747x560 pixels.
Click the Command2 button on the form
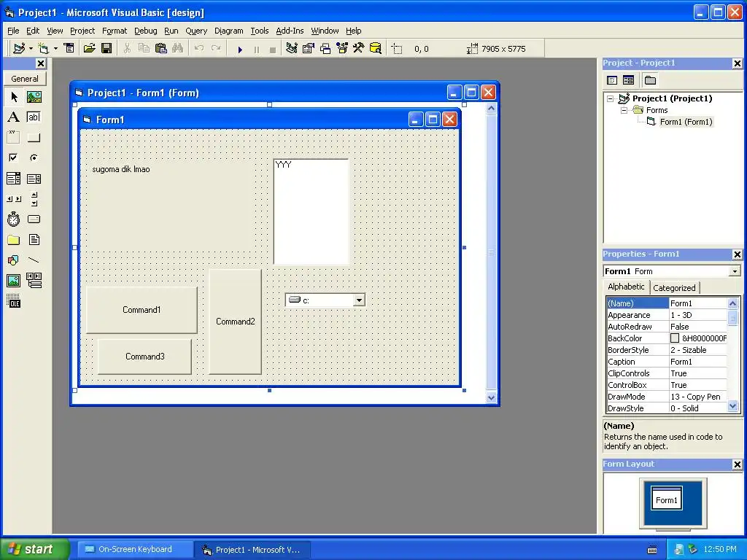tap(236, 322)
